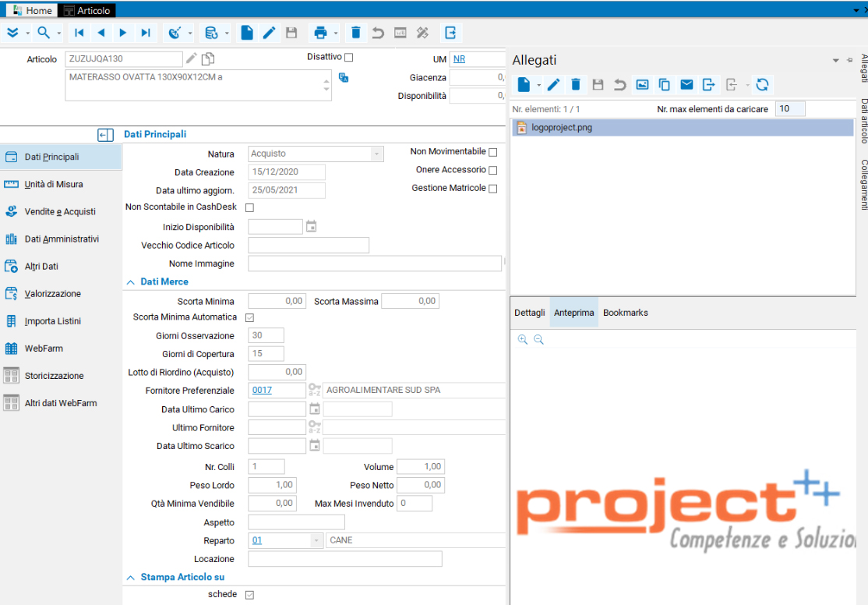This screenshot has height=605, width=868.
Task: Click the translate icon beside the description
Action: click(344, 77)
